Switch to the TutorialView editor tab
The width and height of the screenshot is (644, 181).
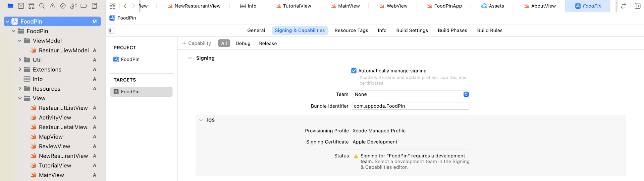tap(293, 6)
